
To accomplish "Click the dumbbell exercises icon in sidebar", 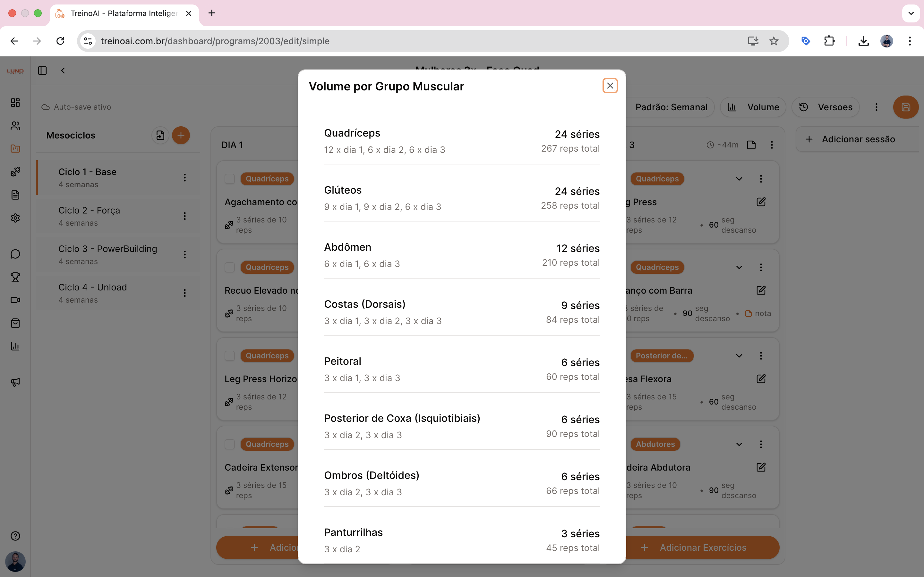I will pyautogui.click(x=15, y=172).
